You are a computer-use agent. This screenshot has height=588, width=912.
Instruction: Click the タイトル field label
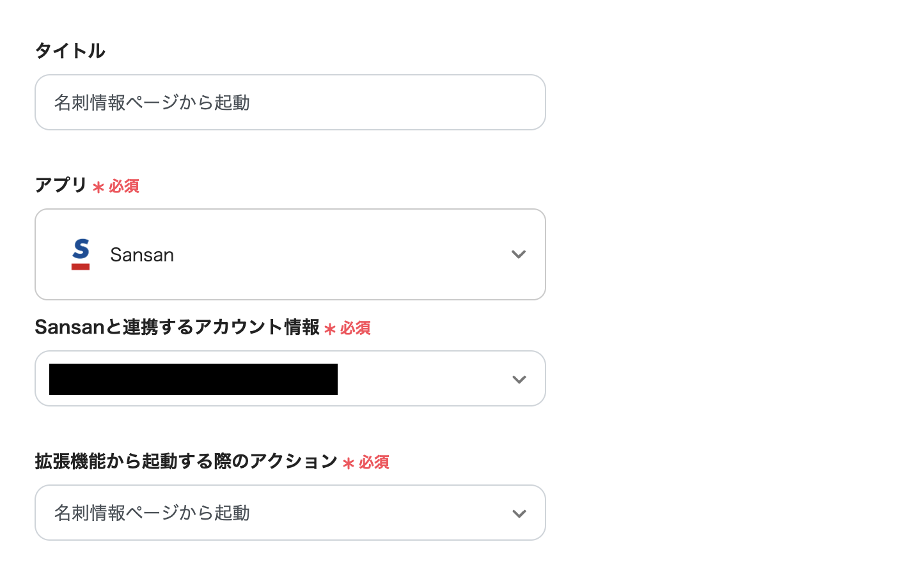coord(70,50)
